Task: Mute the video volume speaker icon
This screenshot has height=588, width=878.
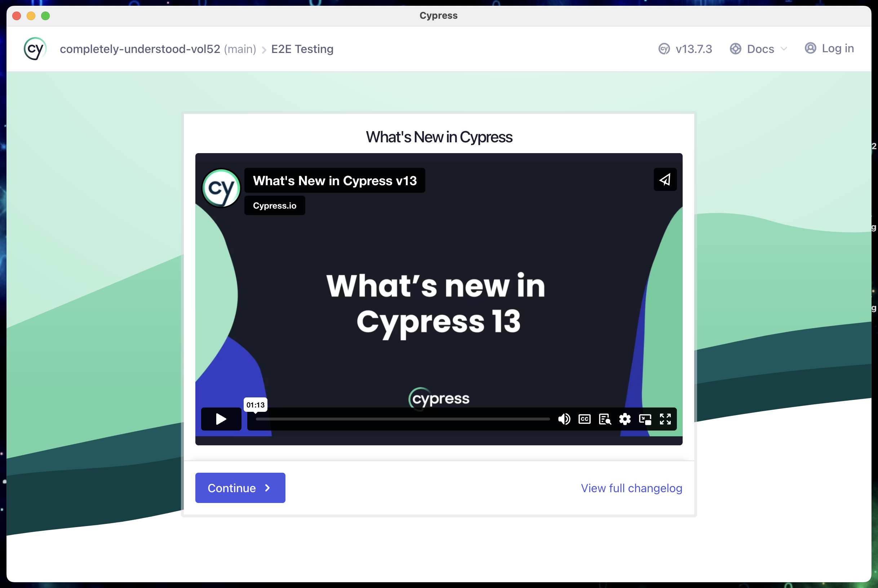Action: coord(564,419)
